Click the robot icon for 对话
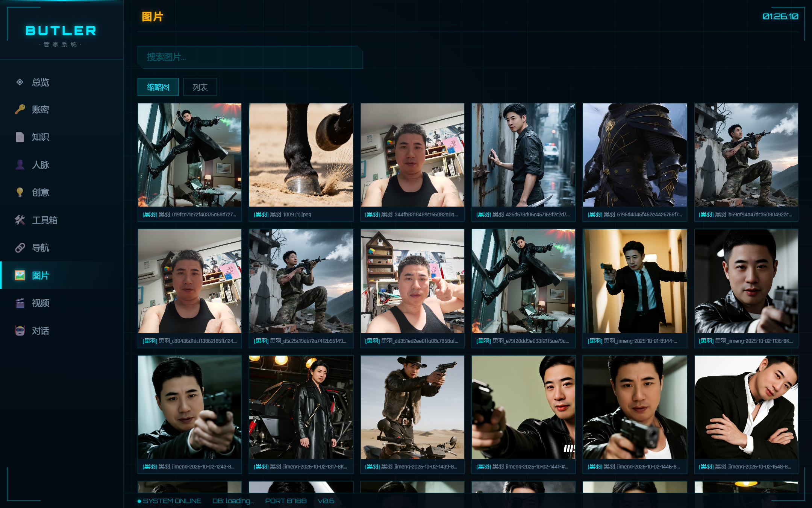812x508 pixels. click(x=20, y=331)
